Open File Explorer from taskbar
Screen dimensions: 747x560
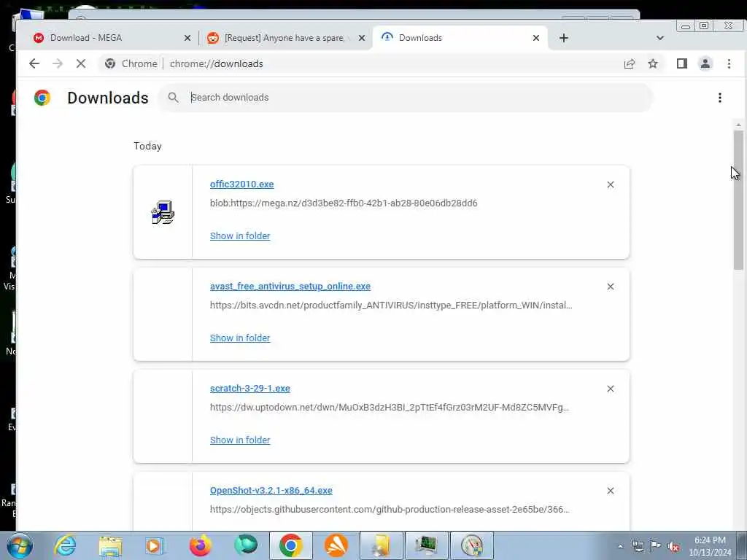111,545
